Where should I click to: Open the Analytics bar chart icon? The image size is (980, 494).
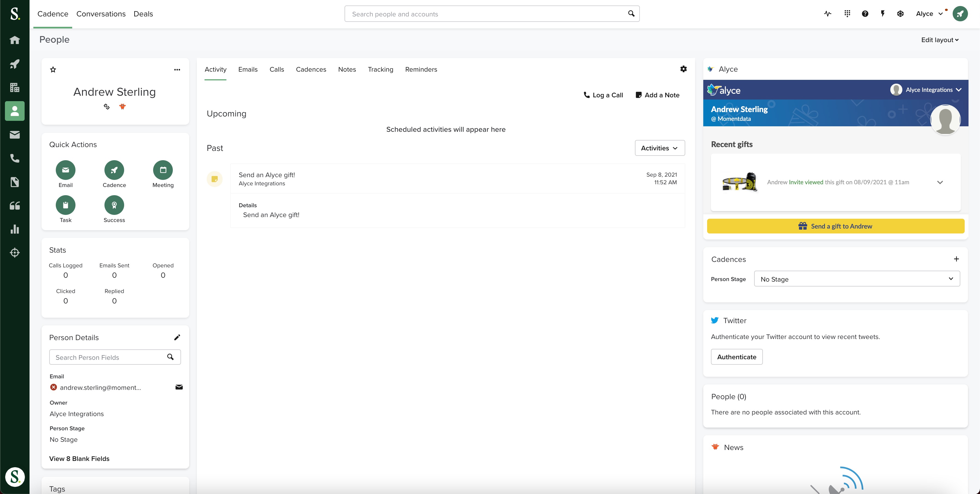[x=14, y=229]
